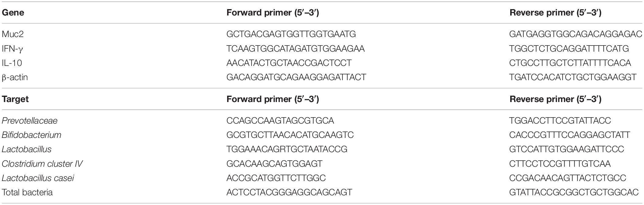
Task: Select the Lactobacillus casei label
Action: click(38, 178)
